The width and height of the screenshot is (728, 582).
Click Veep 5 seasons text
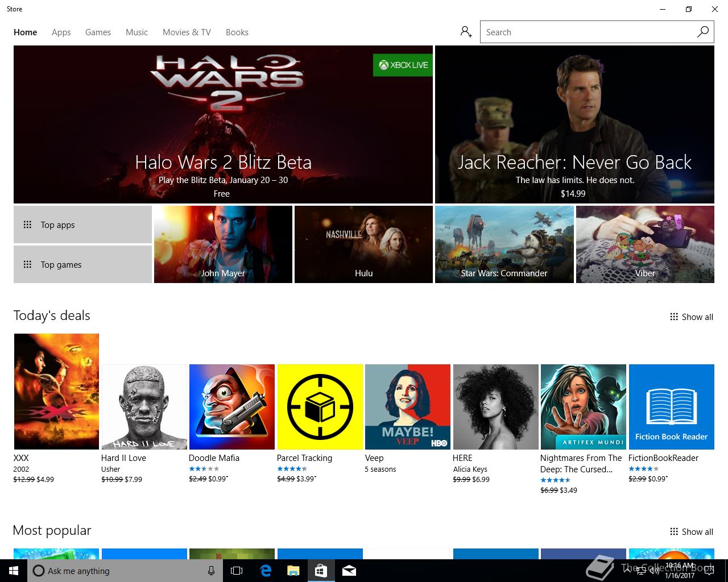[380, 469]
